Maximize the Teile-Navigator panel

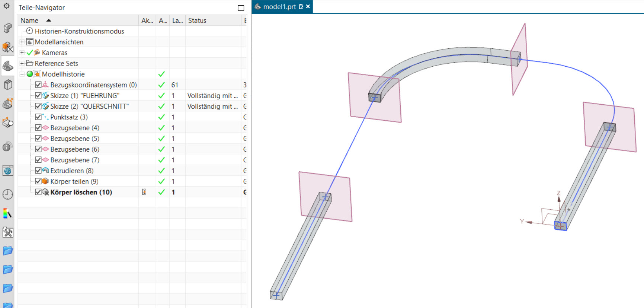(x=241, y=8)
